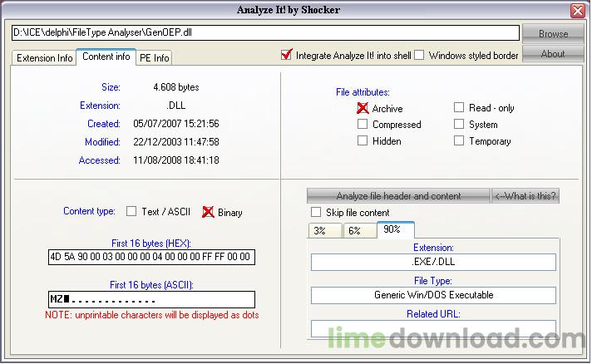Click the Modified: label
The image size is (592, 364).
[102, 142]
